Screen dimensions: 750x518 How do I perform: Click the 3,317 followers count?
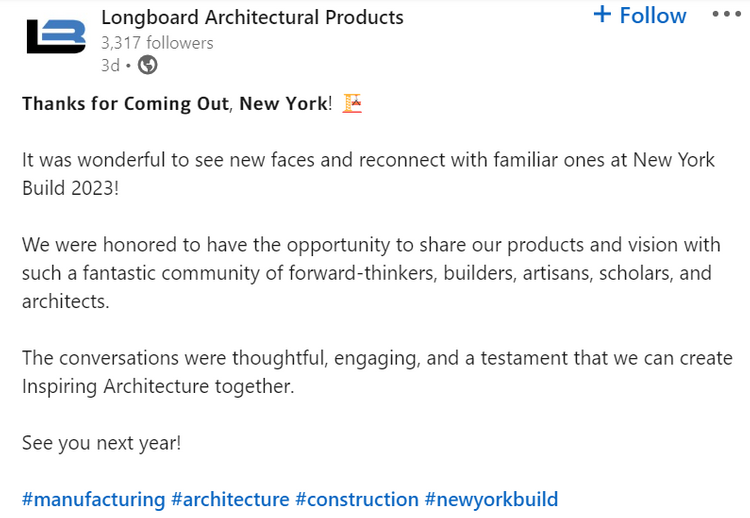click(x=157, y=43)
